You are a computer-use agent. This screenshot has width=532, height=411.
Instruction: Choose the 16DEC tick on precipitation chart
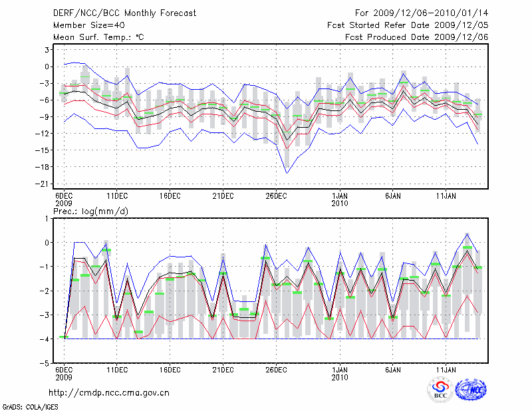coord(170,370)
